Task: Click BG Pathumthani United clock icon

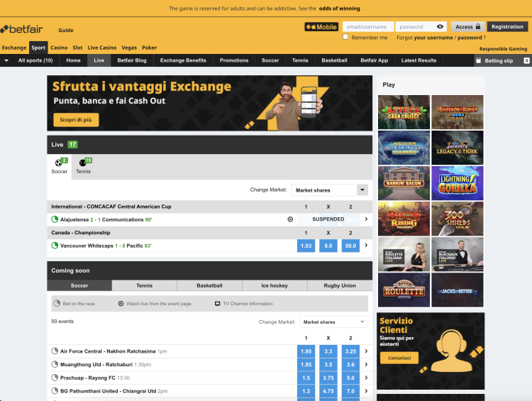Action: [x=55, y=391]
